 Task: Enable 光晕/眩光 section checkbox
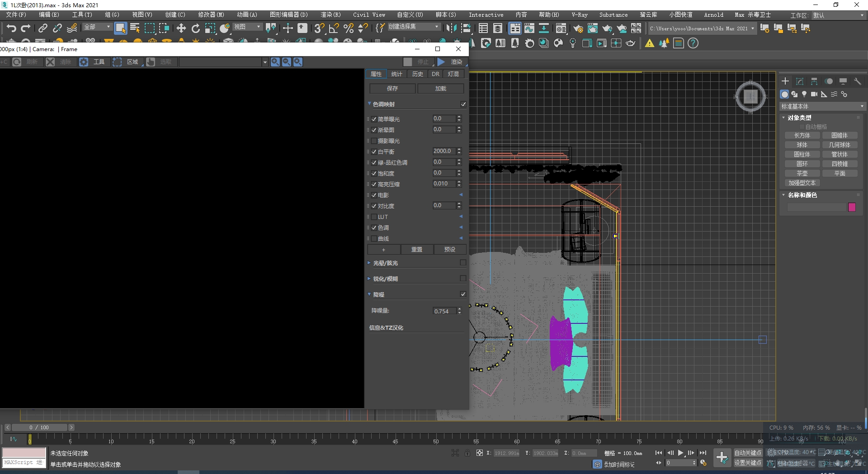(x=463, y=263)
